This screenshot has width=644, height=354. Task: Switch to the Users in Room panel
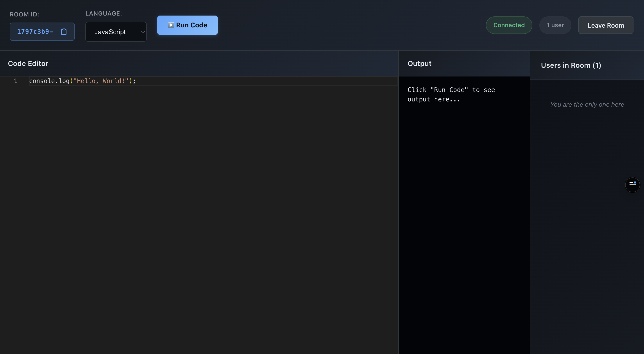pos(571,65)
